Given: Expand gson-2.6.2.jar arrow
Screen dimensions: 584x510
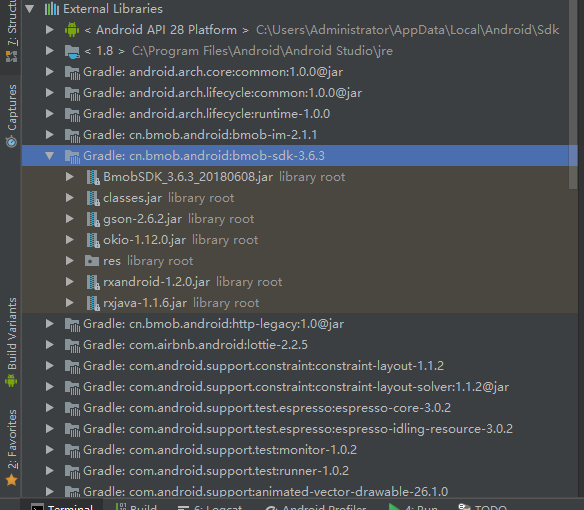Looking at the screenshot, I should [70, 219].
